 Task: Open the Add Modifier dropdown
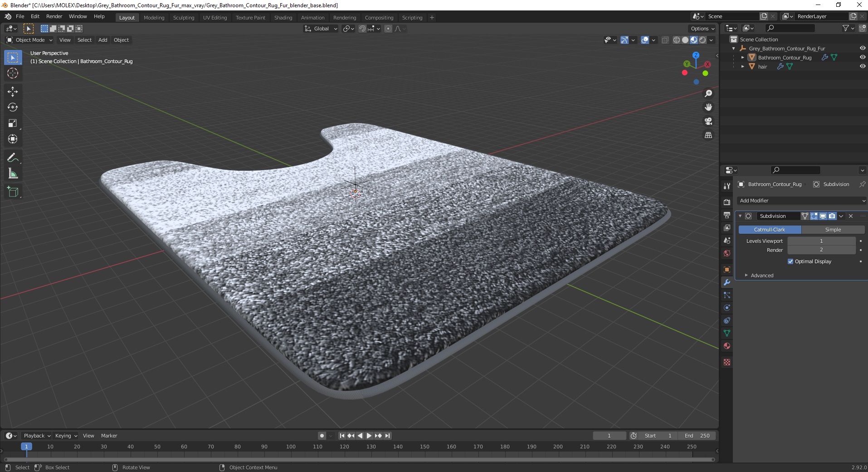801,201
